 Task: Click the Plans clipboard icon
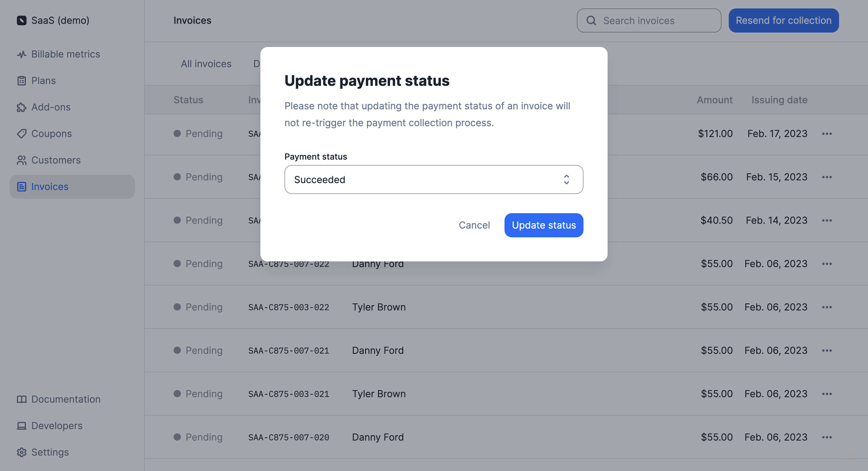[22, 81]
